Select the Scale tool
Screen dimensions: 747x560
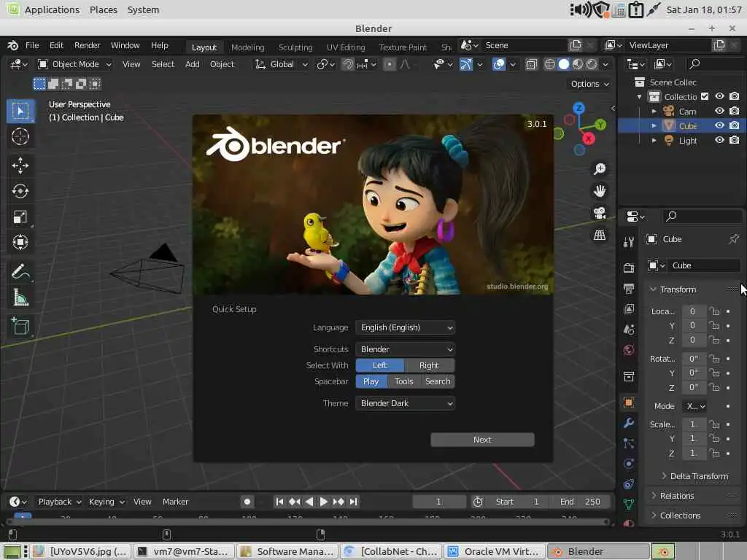tap(20, 217)
